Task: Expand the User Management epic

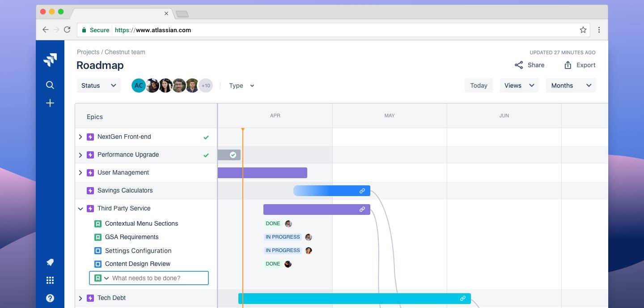Action: tap(80, 173)
